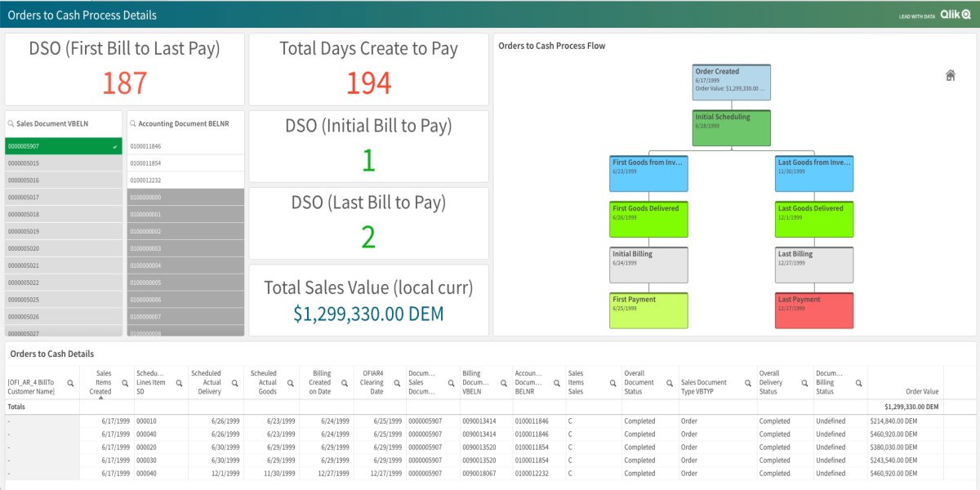
Task: Click the Order Created flow node
Action: click(732, 83)
